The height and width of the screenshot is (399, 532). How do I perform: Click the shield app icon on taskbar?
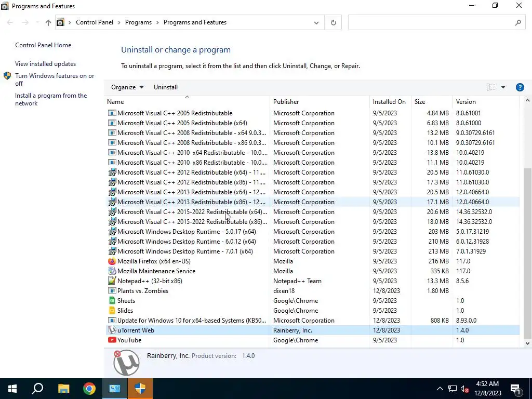point(140,389)
